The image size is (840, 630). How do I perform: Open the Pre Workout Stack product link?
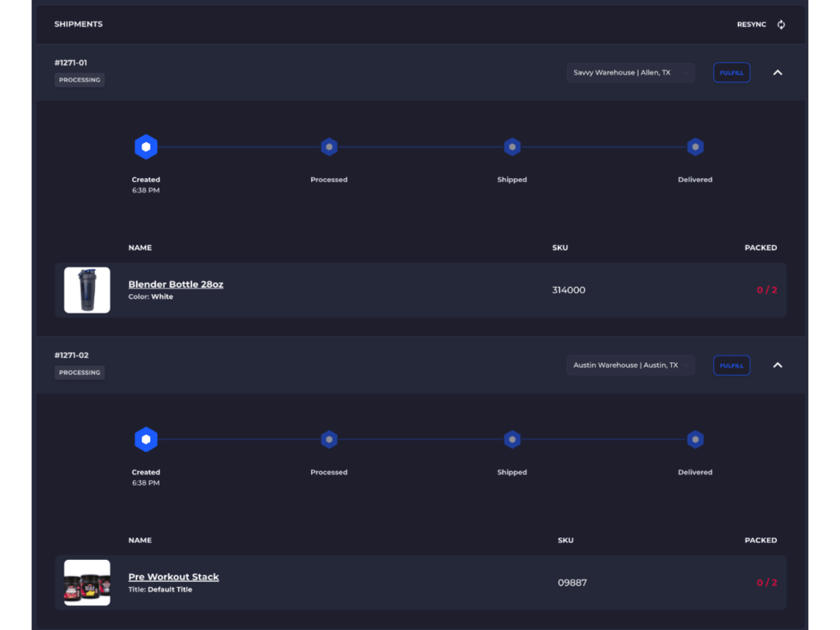tap(173, 577)
